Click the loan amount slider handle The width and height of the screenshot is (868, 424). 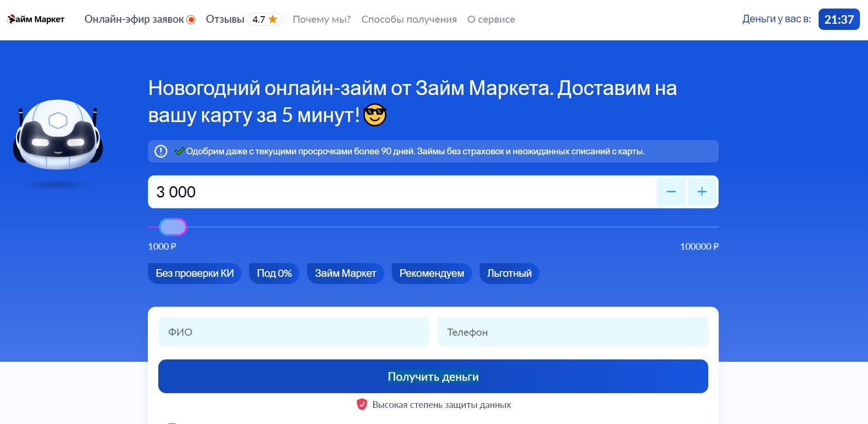point(173,227)
